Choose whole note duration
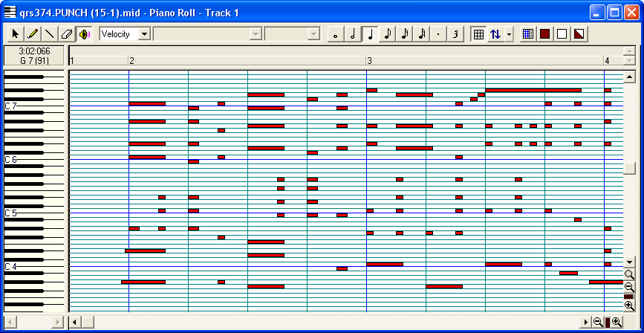The width and height of the screenshot is (644, 333). [x=336, y=34]
